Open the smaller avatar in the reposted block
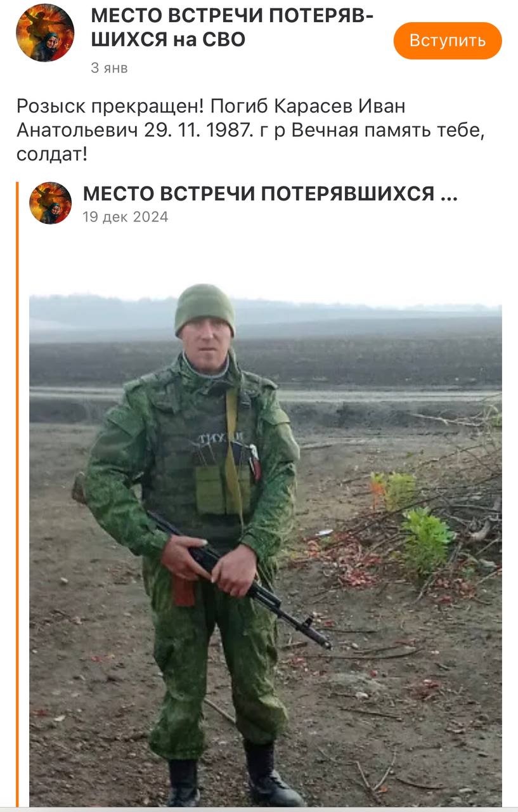 tap(50, 203)
